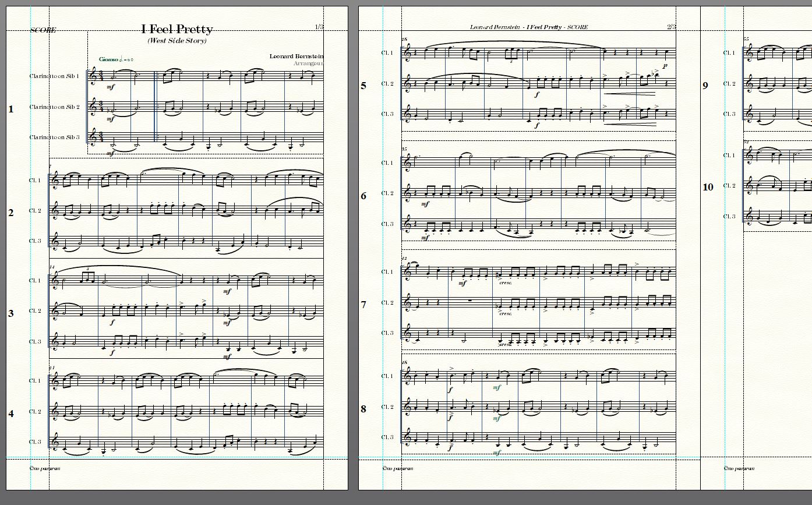Image resolution: width=812 pixels, height=505 pixels.
Task: Click the "Clarinetto on Sib 1" staff name
Action: click(x=54, y=76)
